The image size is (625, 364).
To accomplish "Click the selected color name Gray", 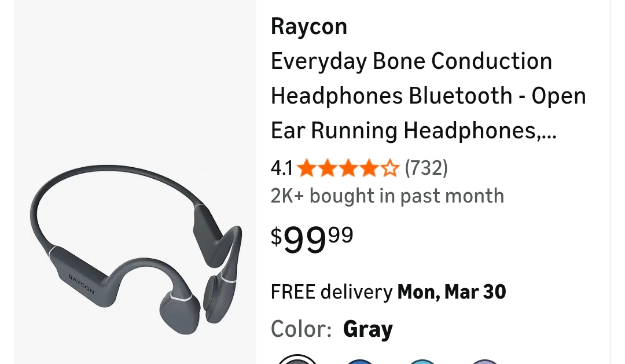I will tap(368, 329).
